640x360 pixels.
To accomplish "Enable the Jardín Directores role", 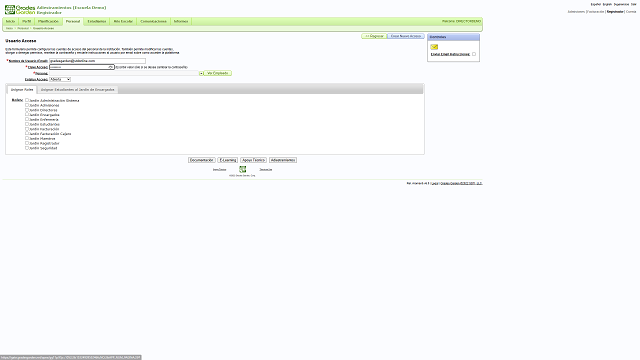I will click(27, 110).
